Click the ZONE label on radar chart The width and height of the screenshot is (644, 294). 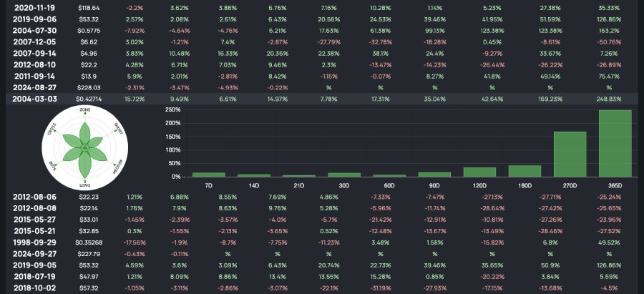tap(84, 109)
